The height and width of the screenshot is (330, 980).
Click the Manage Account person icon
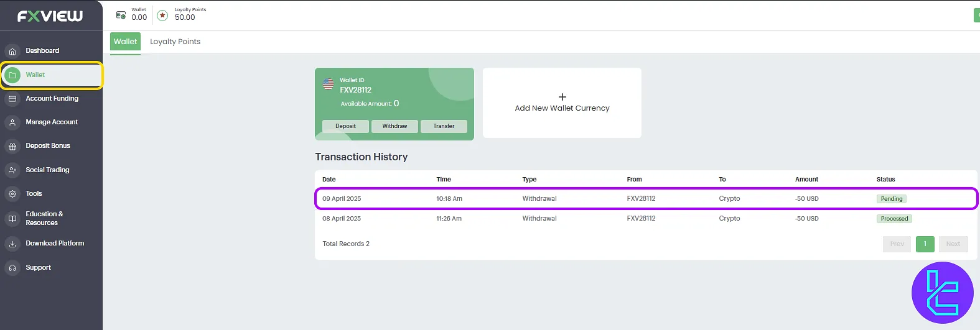click(12, 122)
